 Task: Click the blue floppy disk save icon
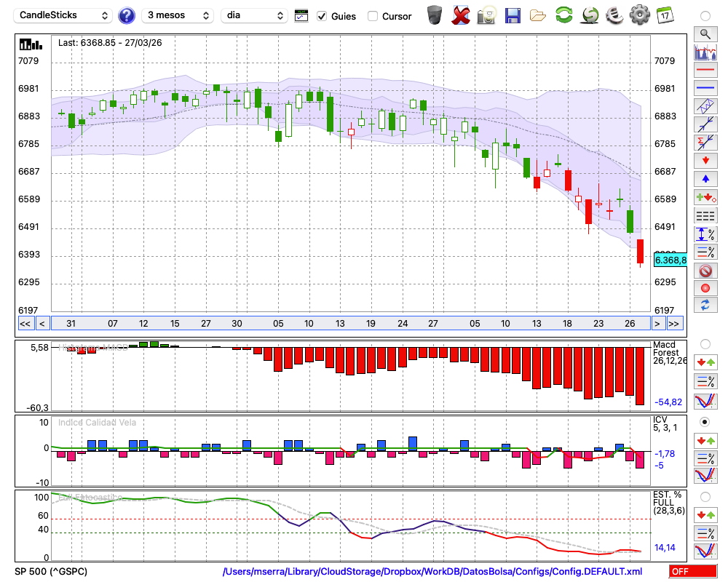(x=512, y=15)
